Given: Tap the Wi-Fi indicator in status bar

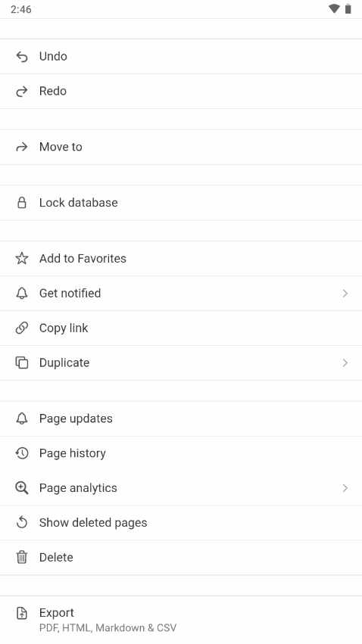Looking at the screenshot, I should point(334,8).
